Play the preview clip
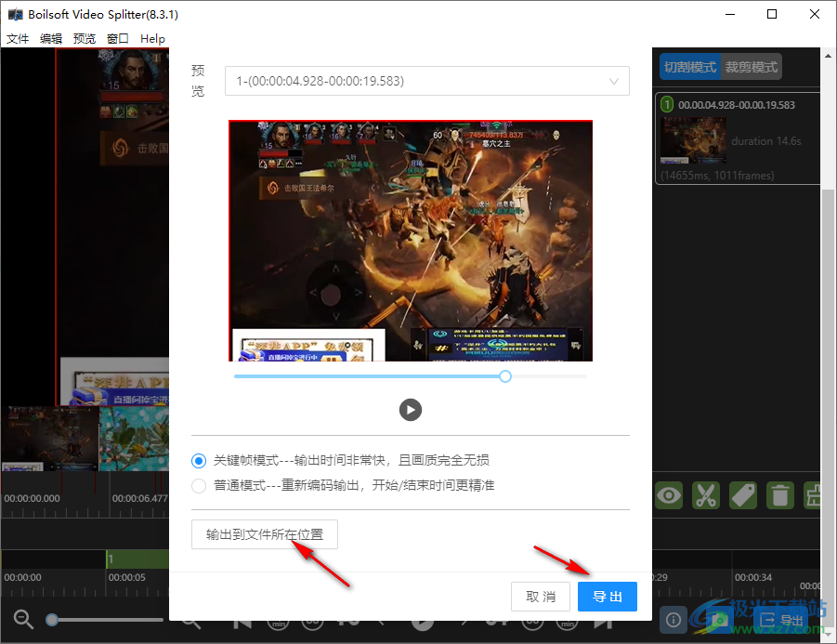The height and width of the screenshot is (644, 837). point(411,410)
